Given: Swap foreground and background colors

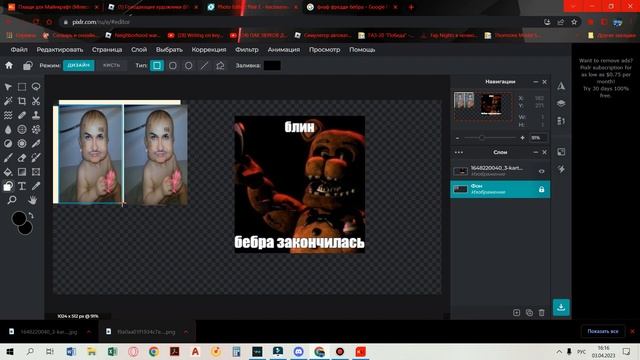Looking at the screenshot, I should [31, 215].
